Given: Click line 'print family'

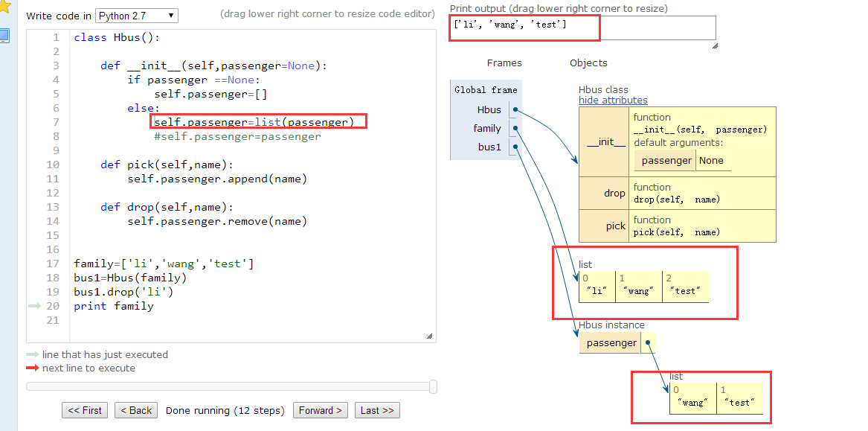Looking at the screenshot, I should 114,306.
